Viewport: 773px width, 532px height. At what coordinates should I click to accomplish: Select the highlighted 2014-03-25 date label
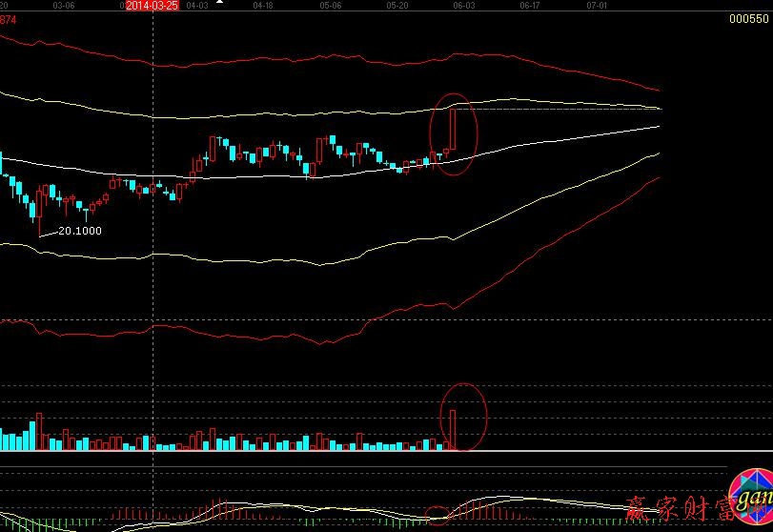[x=153, y=6]
